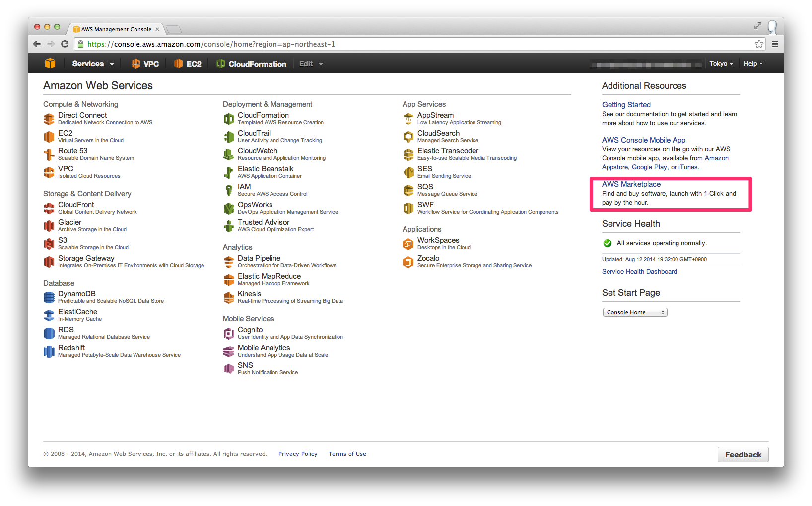Viewport: 812px width, 506px height.
Task: Close the AWS Management Console tab
Action: click(x=157, y=29)
